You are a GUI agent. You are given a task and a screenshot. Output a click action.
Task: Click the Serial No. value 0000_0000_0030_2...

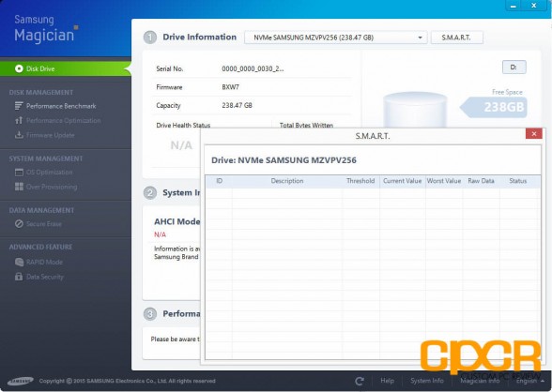(x=253, y=68)
